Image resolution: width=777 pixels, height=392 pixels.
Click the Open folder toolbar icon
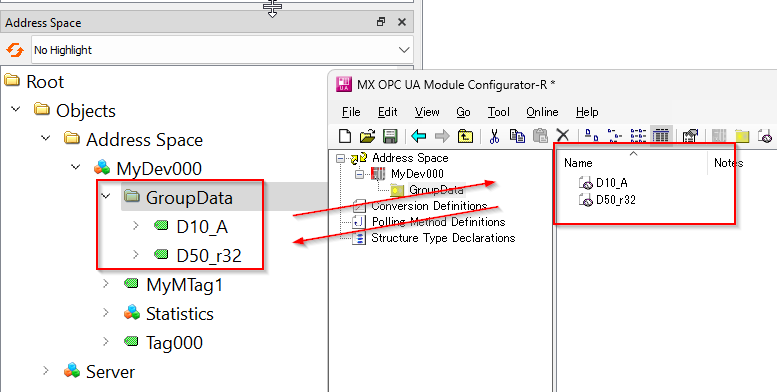click(367, 136)
